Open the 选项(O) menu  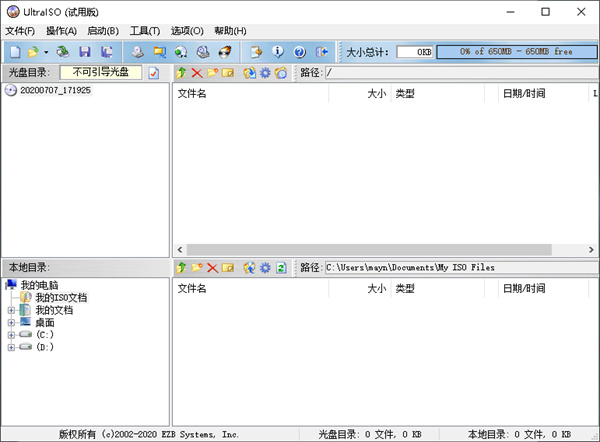click(187, 31)
